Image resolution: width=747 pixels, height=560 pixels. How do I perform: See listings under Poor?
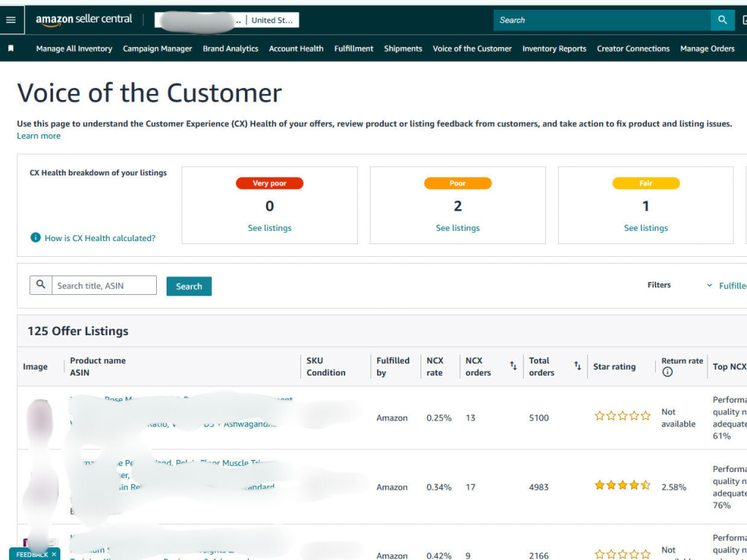coord(458,228)
